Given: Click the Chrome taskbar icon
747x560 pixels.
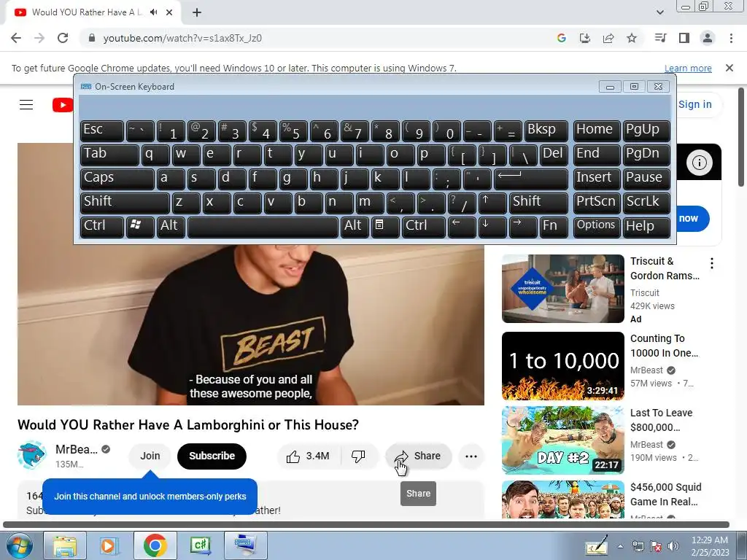Looking at the screenshot, I should [155, 545].
